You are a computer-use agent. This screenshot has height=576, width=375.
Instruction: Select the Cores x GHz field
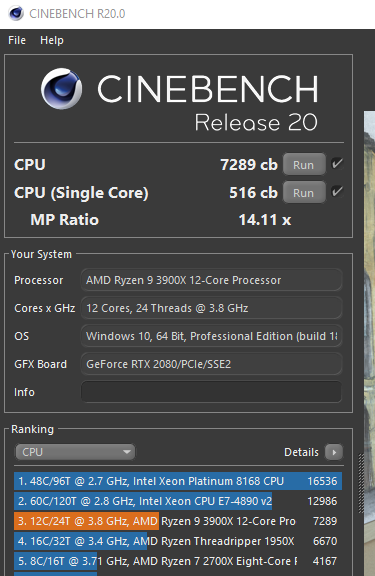(x=211, y=308)
